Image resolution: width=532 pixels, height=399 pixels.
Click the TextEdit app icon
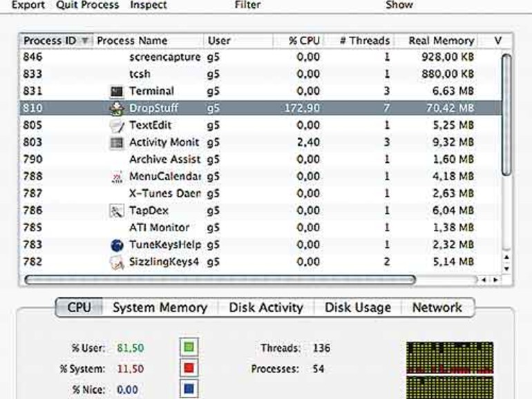click(117, 126)
